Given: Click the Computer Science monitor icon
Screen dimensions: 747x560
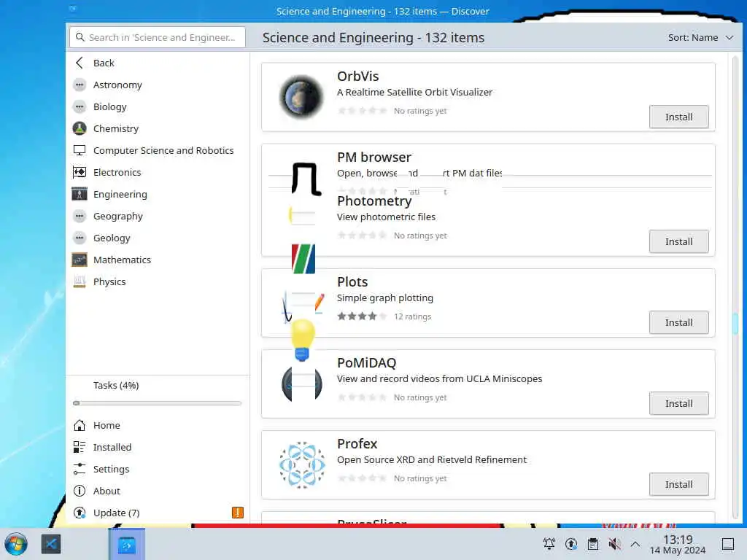Looking at the screenshot, I should click(x=80, y=150).
